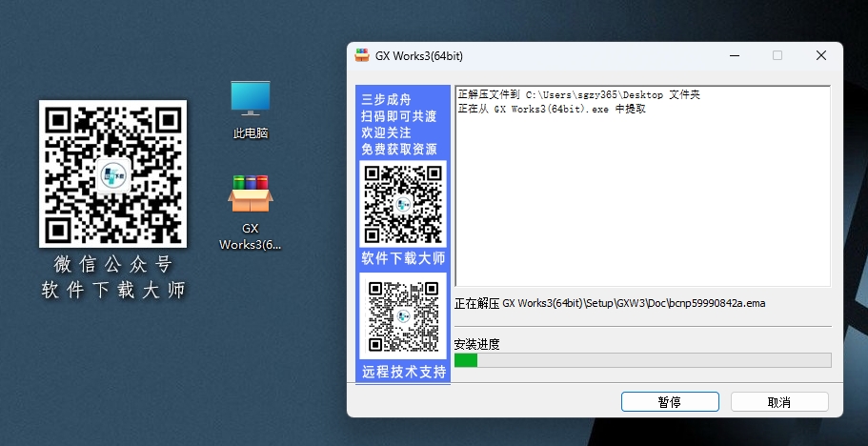The height and width of the screenshot is (446, 868).
Task: Click the 软件下载大师 label in the sidebar
Action: (403, 258)
